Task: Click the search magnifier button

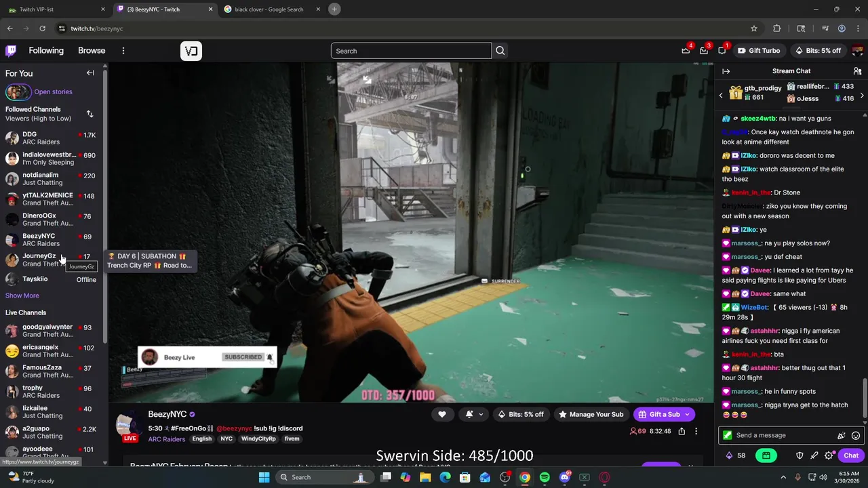Action: point(500,51)
